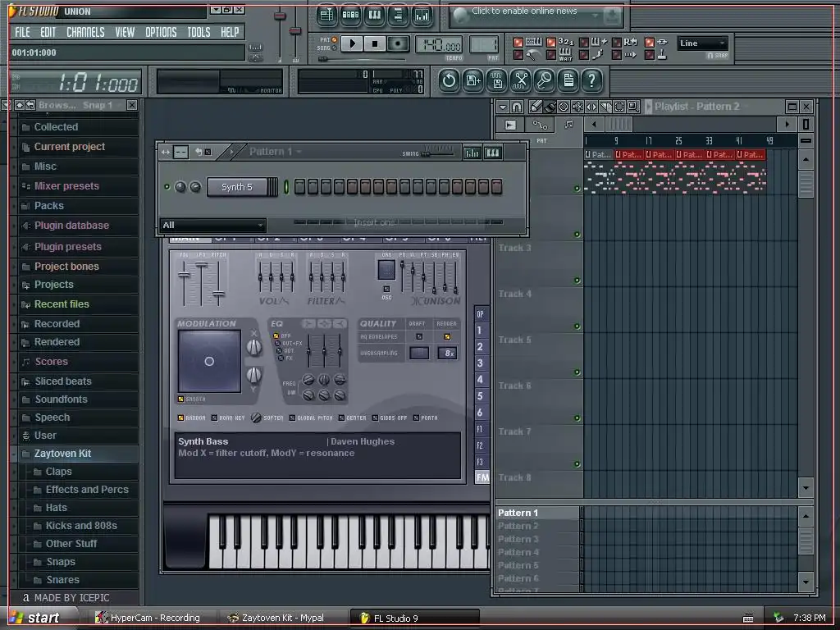Click the Record button

click(x=398, y=43)
